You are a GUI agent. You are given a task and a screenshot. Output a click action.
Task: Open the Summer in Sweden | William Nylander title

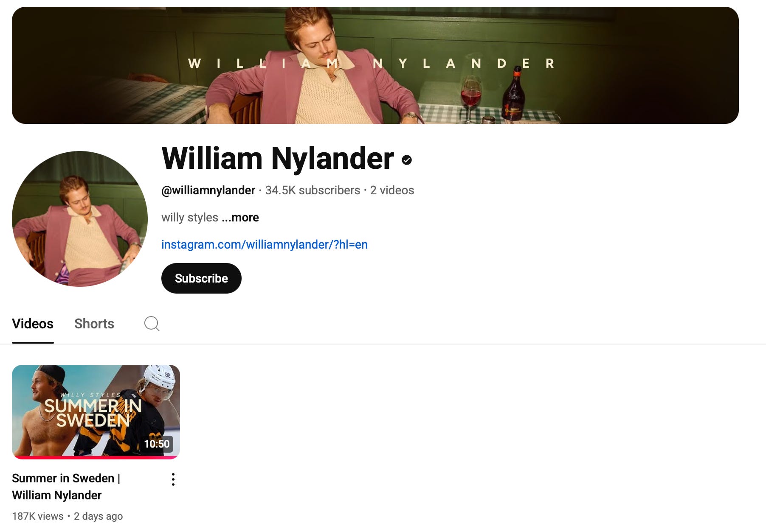tap(66, 487)
